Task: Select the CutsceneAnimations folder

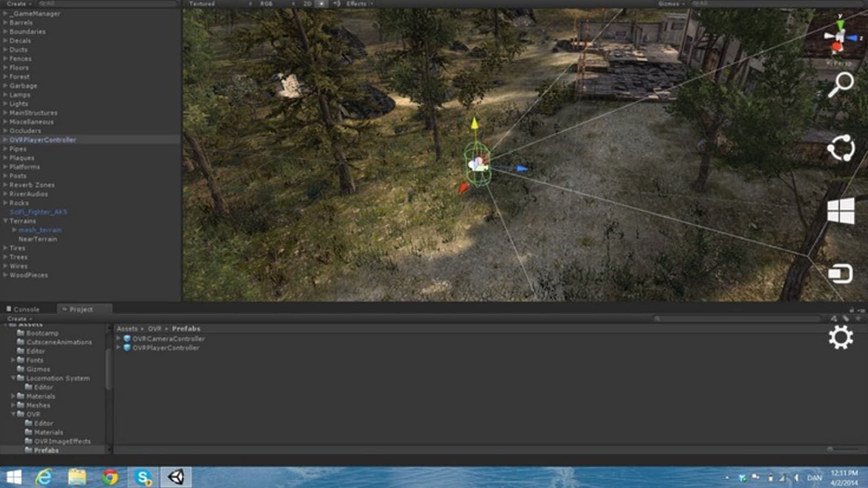Action: (59, 342)
